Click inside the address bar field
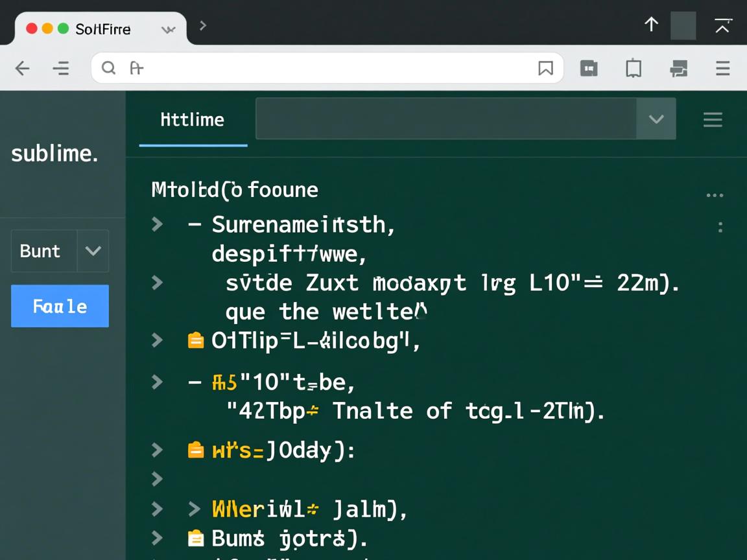Viewport: 747px width, 560px height. pos(324,68)
